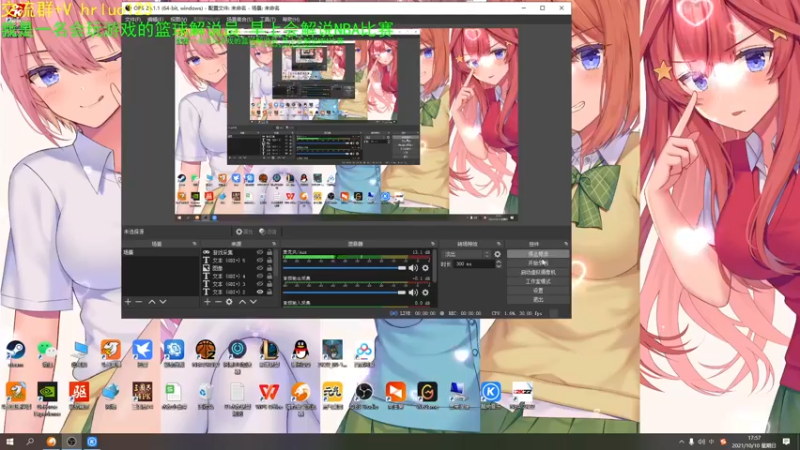Screen dimensions: 800x450
Task: Open source properties via the sources gear icon
Action: [229, 302]
